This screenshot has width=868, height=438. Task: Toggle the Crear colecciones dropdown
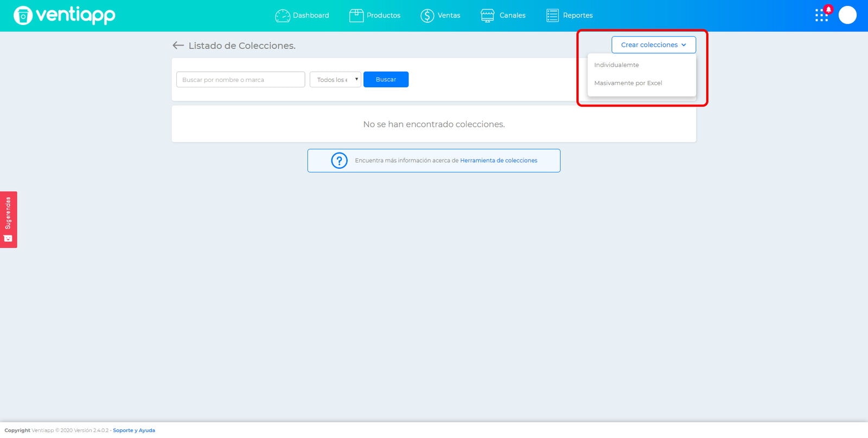pyautogui.click(x=654, y=45)
